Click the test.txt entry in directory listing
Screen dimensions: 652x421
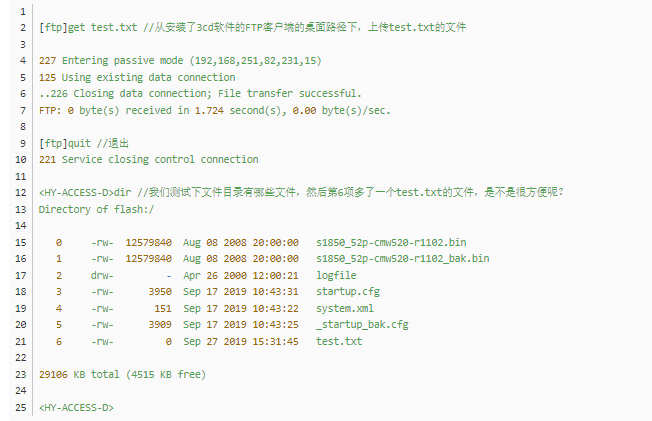coord(339,341)
